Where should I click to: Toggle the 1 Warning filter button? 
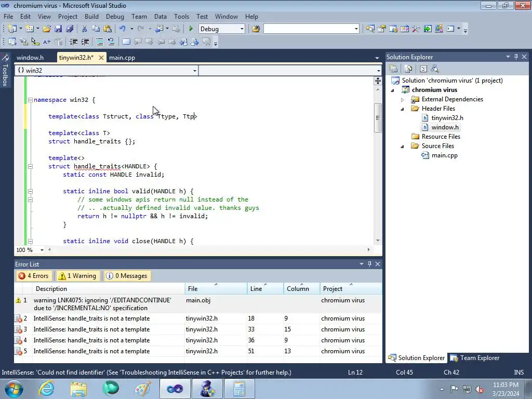click(x=78, y=276)
